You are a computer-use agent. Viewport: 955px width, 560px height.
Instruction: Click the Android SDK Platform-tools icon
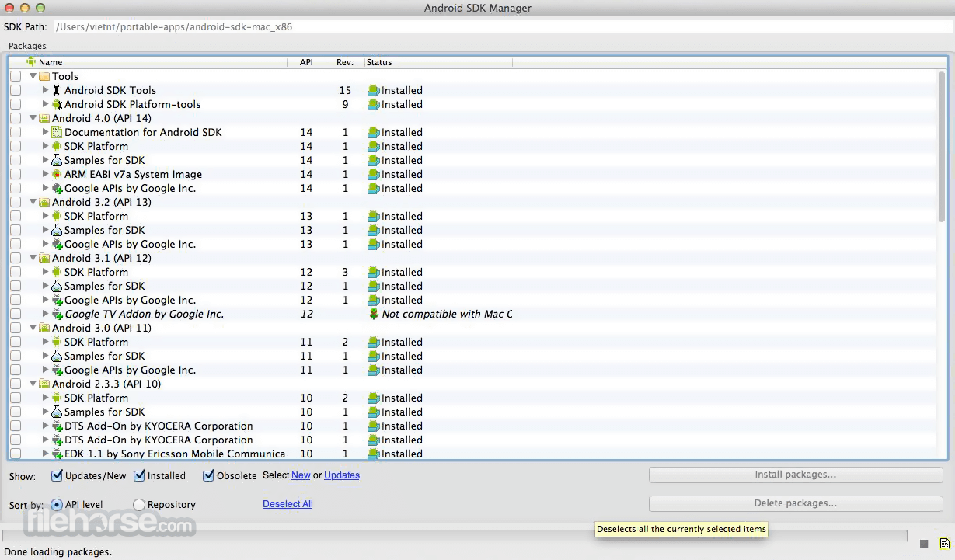[56, 104]
